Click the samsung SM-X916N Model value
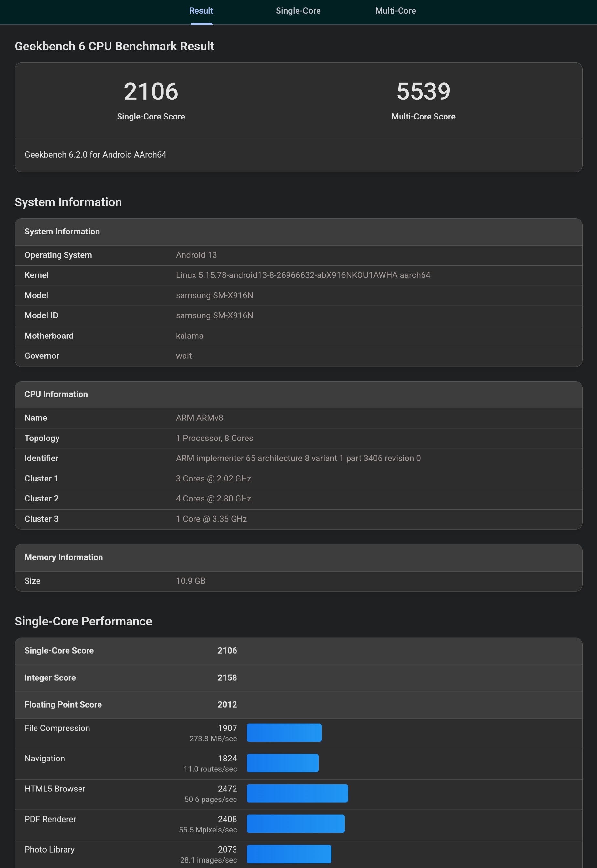Image resolution: width=597 pixels, height=868 pixels. pos(214,295)
